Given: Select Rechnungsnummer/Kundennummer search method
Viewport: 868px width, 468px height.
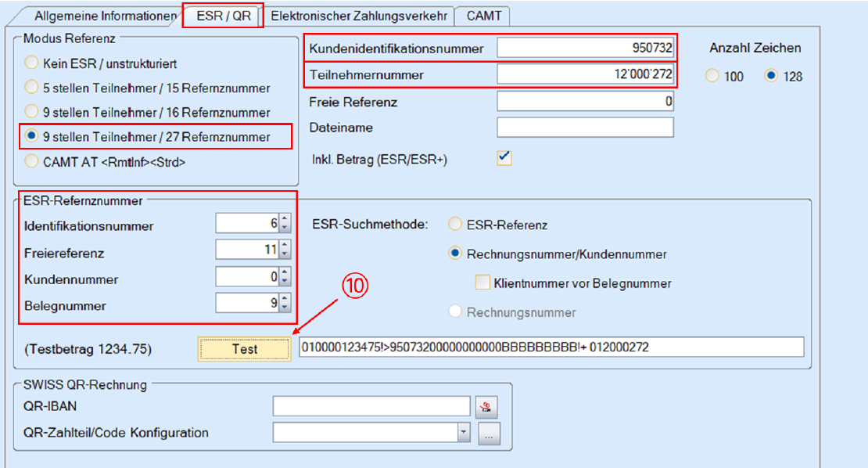Looking at the screenshot, I should 558,254.
